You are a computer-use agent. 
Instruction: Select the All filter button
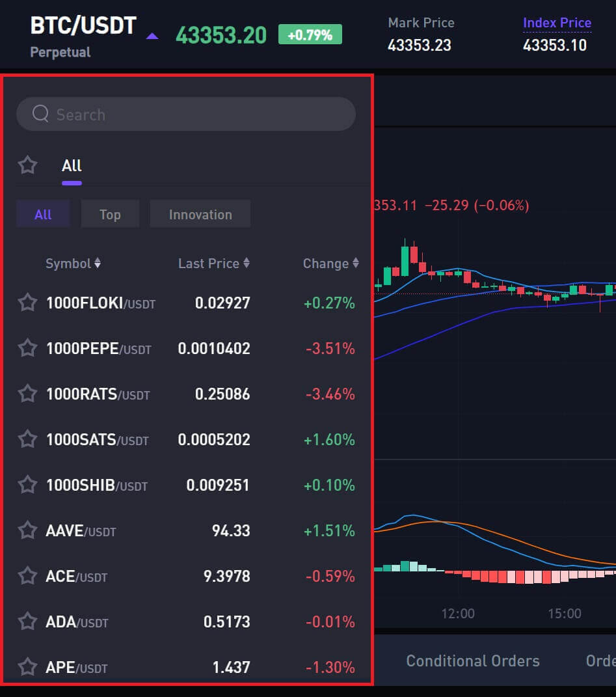pyautogui.click(x=43, y=214)
